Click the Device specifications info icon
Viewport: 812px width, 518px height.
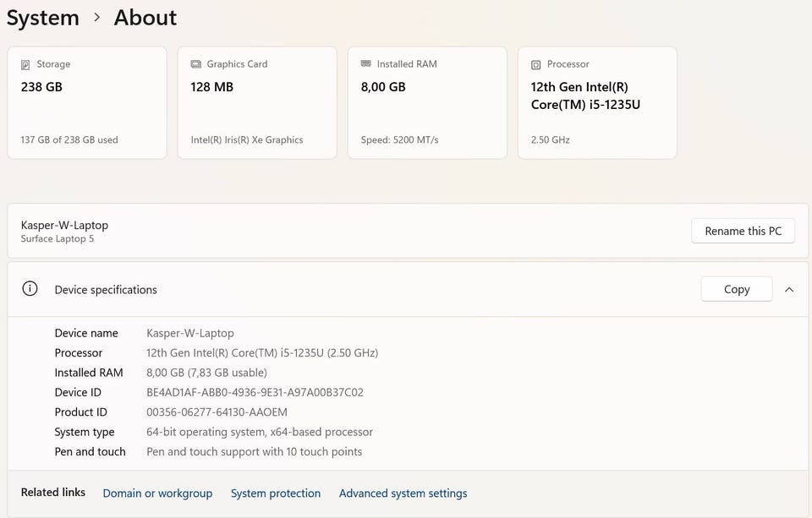(30, 289)
